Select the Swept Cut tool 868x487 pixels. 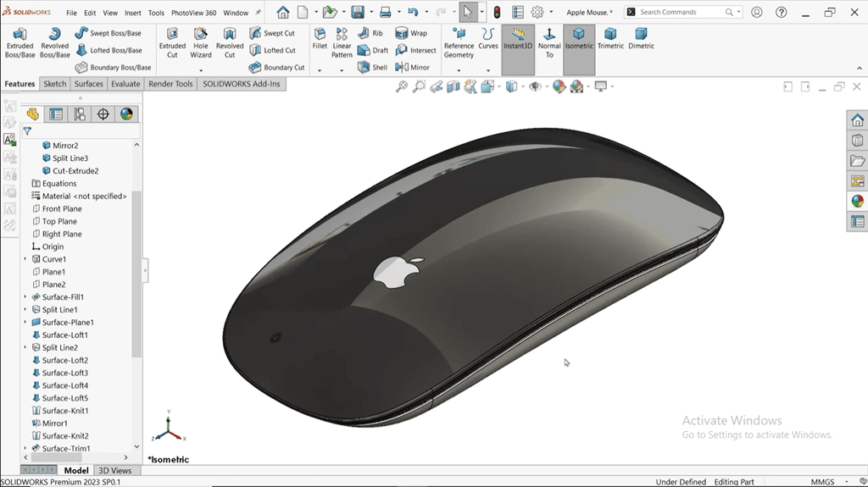click(x=272, y=33)
